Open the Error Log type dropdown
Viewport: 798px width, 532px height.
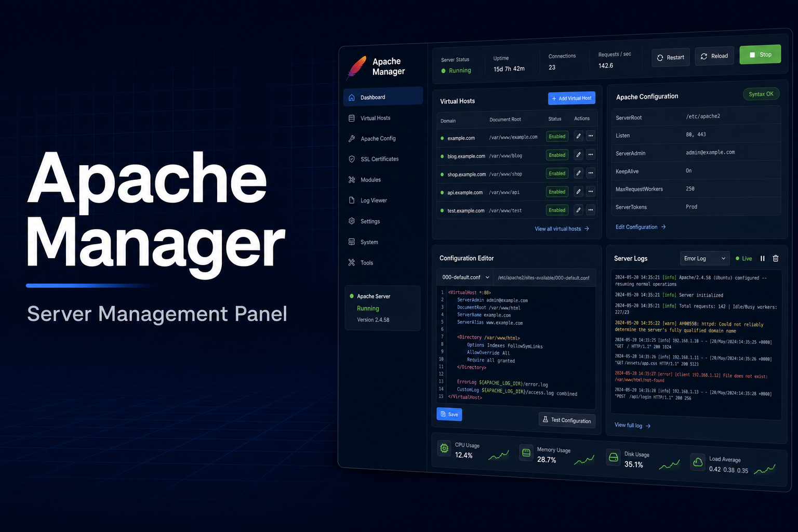[705, 258]
